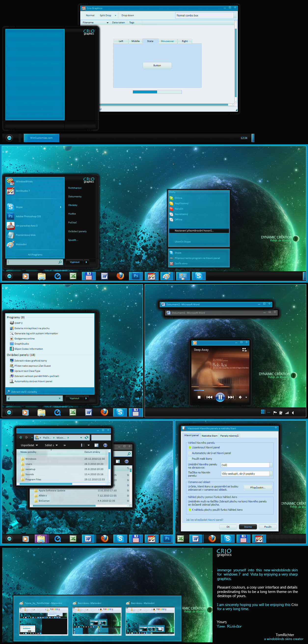Click All Programs in start menu
The height and width of the screenshot is (644, 308).
click(35, 255)
